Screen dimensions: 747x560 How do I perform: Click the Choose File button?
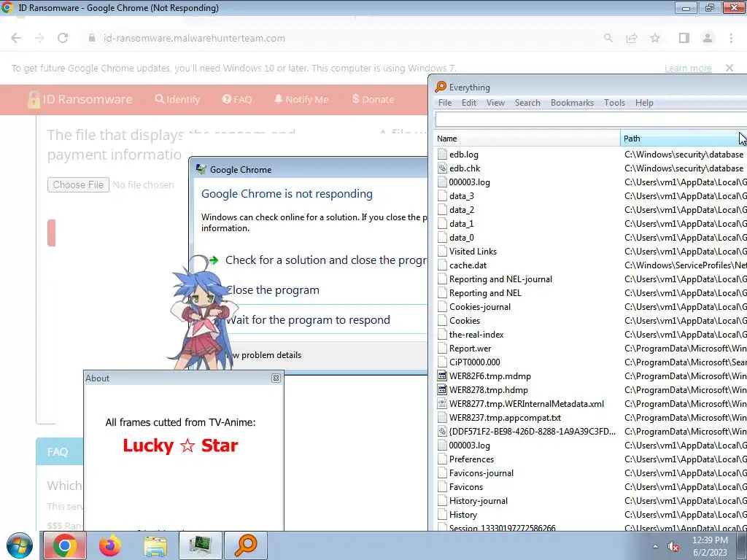click(x=78, y=184)
